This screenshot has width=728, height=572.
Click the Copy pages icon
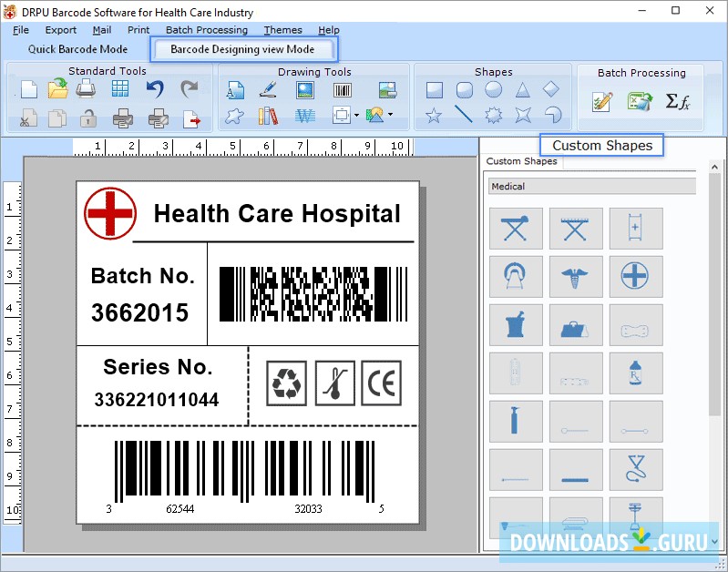(57, 117)
